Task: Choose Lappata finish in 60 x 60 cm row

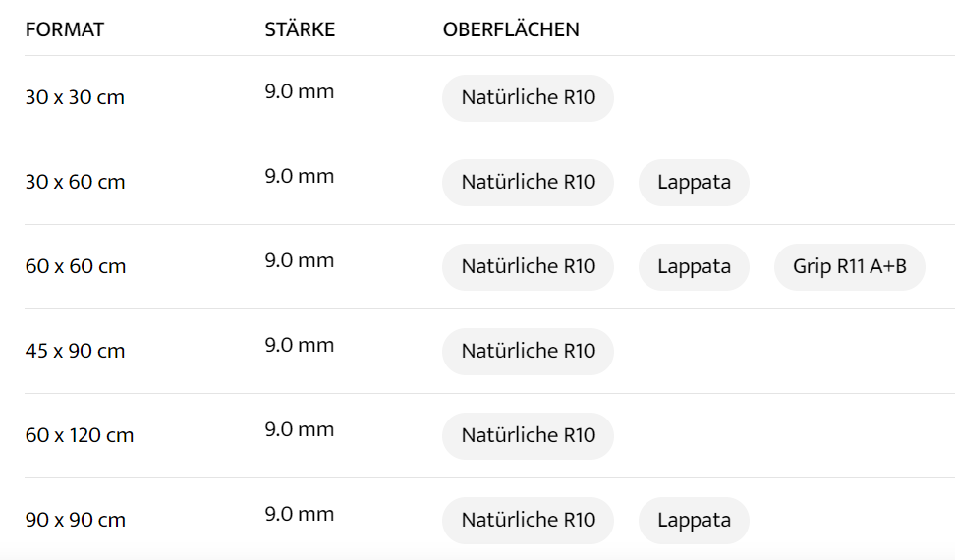Action: pos(694,267)
